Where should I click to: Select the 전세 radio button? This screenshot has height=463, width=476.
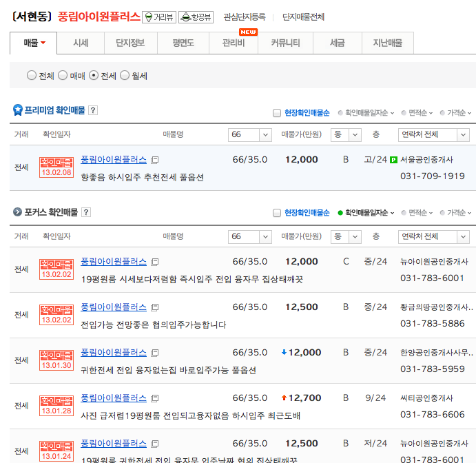(x=94, y=75)
